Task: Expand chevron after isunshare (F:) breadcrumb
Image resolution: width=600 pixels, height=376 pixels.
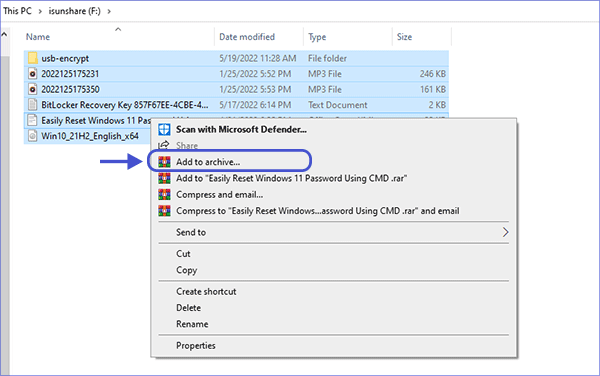Action: point(109,11)
